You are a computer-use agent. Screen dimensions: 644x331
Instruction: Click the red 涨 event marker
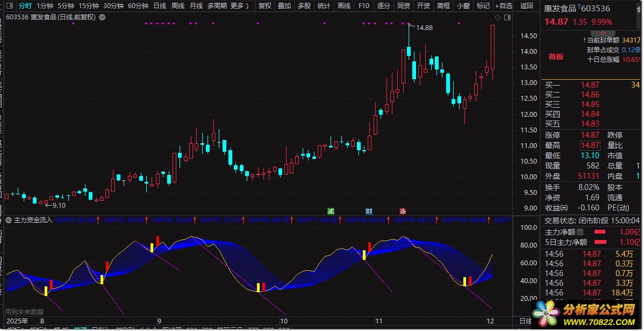point(403,211)
